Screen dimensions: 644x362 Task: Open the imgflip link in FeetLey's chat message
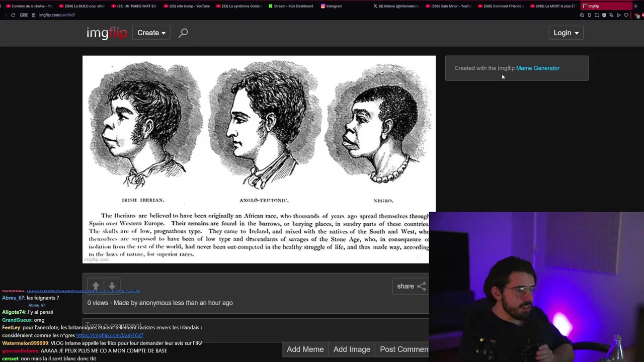tap(110, 335)
